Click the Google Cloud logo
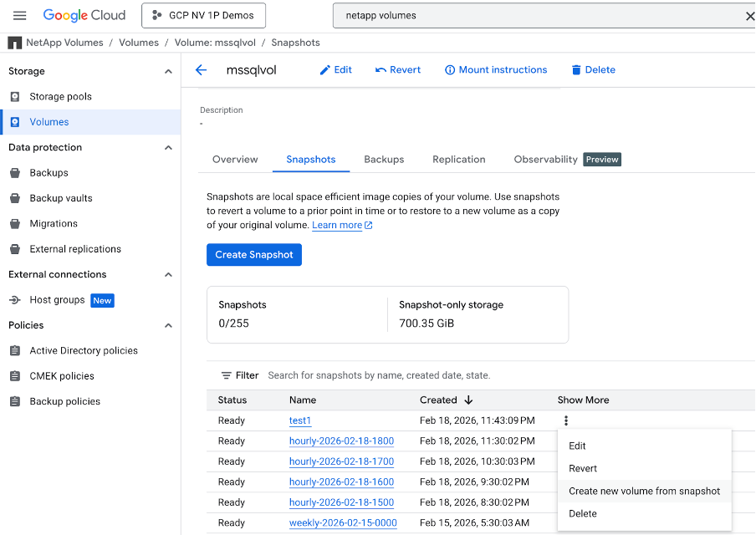 [84, 15]
